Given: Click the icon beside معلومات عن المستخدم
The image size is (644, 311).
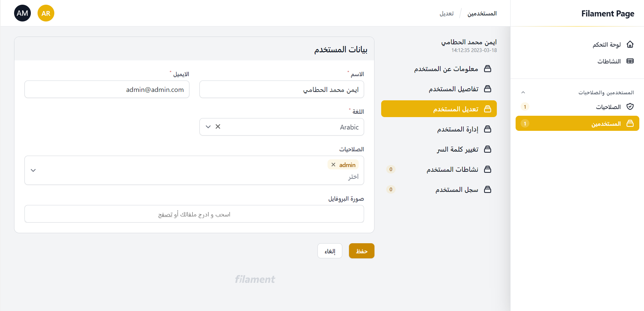Looking at the screenshot, I should (487, 69).
